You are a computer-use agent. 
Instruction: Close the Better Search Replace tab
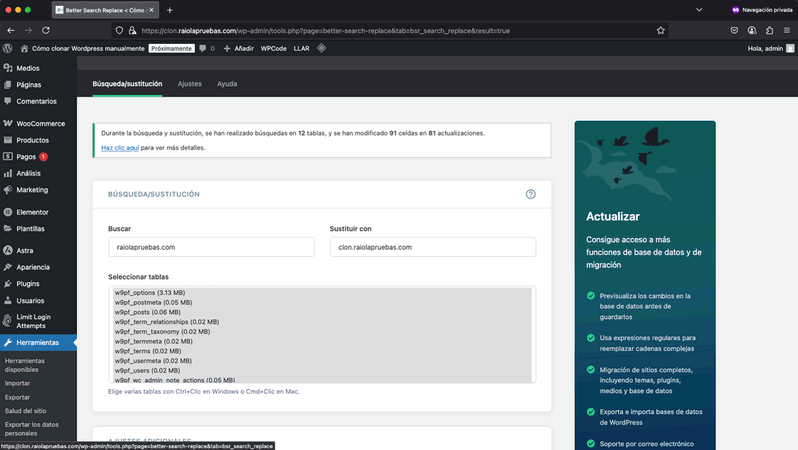point(151,10)
